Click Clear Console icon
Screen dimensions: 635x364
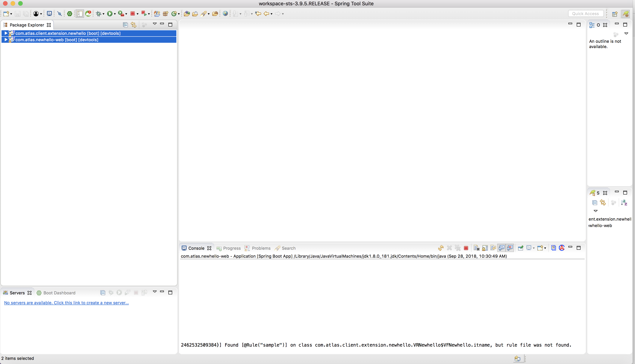coord(476,248)
